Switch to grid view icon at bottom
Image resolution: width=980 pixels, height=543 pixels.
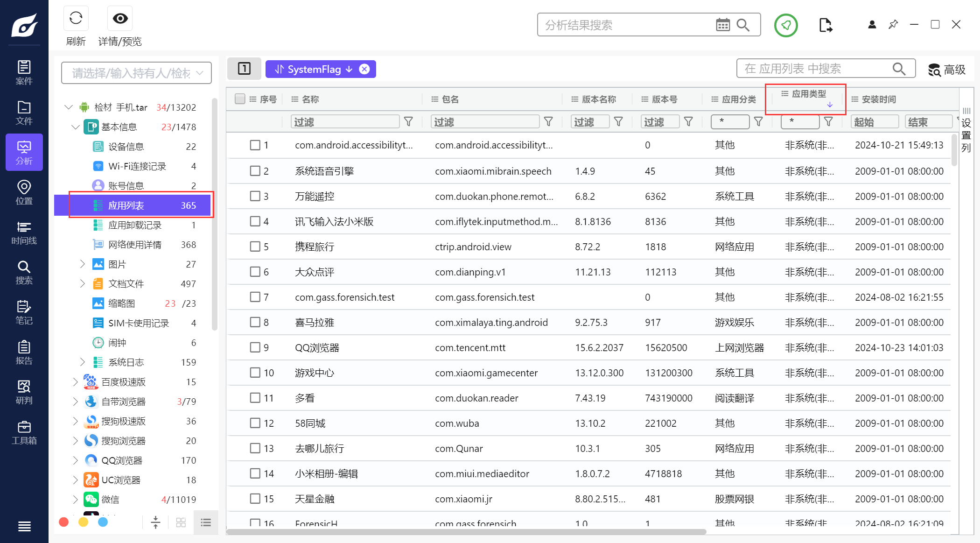[x=181, y=522]
